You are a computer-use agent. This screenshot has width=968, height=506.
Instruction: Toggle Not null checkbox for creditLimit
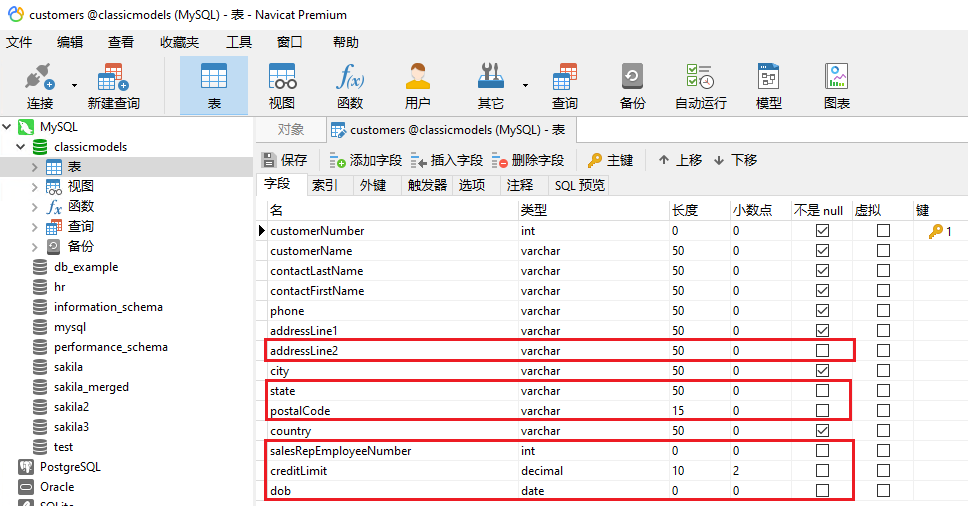point(822,470)
